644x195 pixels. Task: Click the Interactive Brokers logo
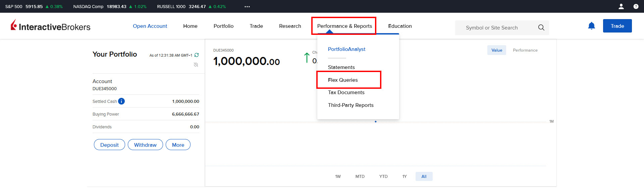pos(51,25)
